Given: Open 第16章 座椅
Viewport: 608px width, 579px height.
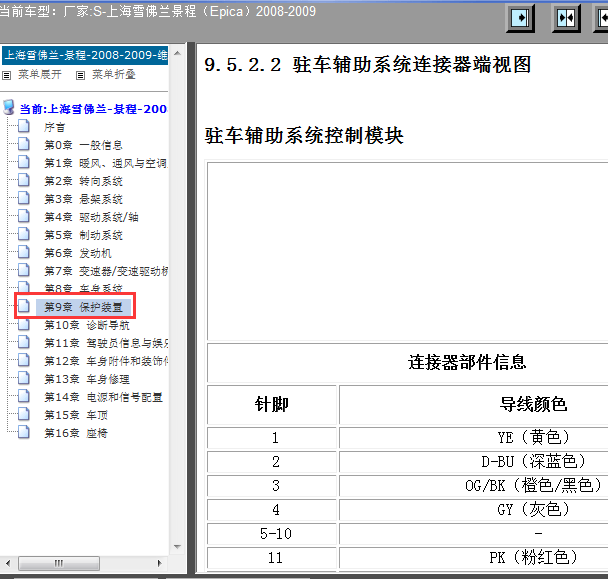Looking at the screenshot, I should click(x=76, y=433).
